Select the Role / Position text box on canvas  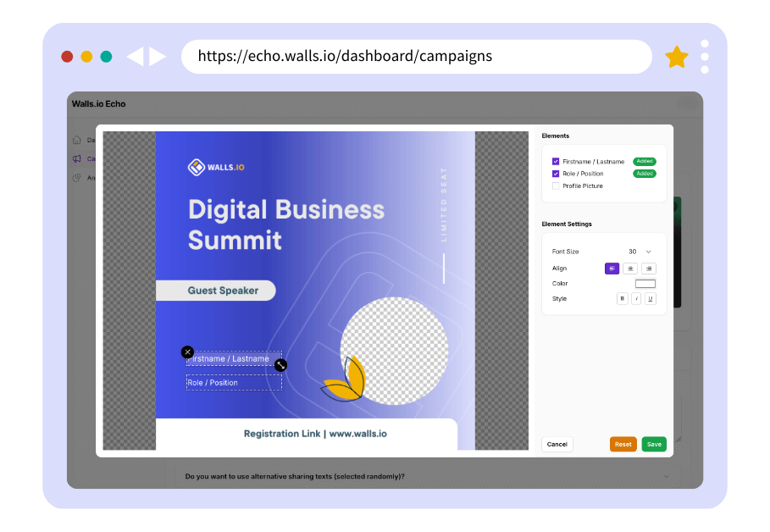234,383
